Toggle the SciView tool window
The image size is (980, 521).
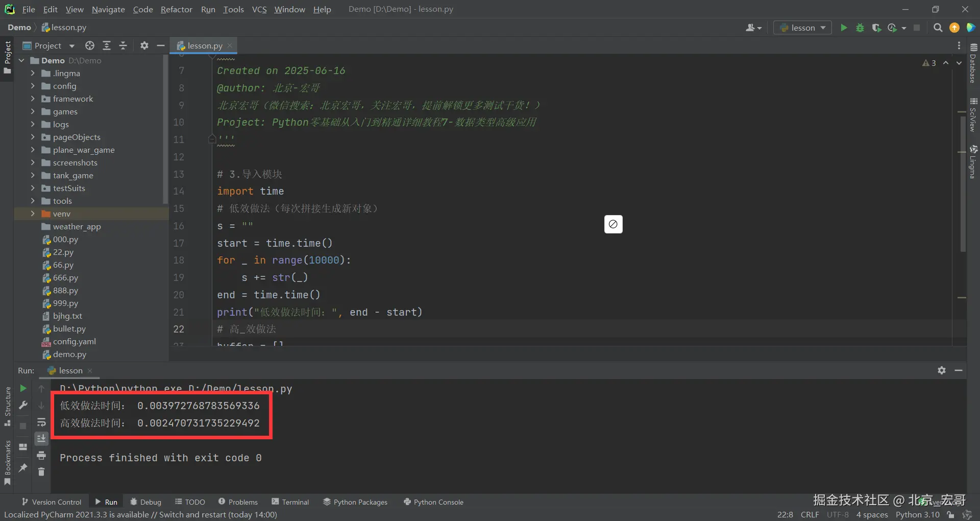[x=973, y=115]
